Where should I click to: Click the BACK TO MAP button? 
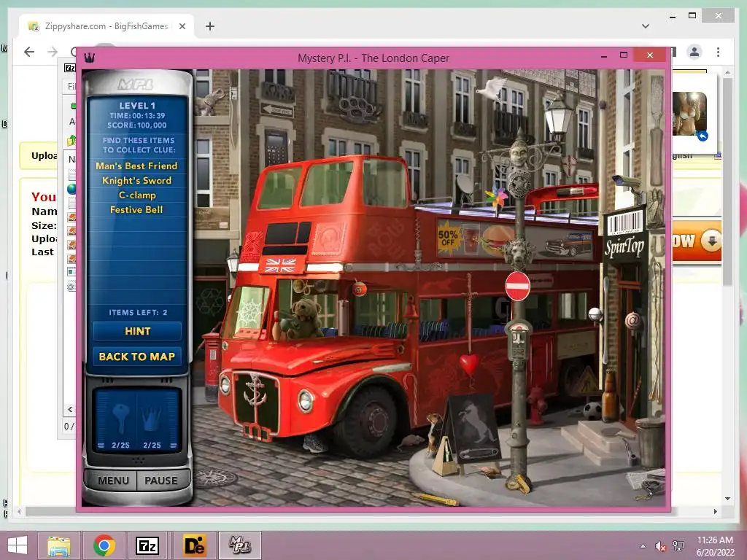click(137, 357)
